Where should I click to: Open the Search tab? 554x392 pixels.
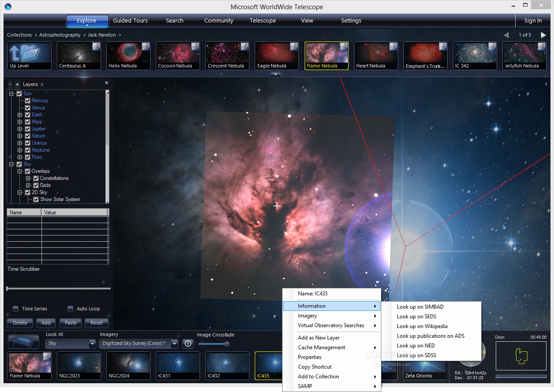[175, 21]
